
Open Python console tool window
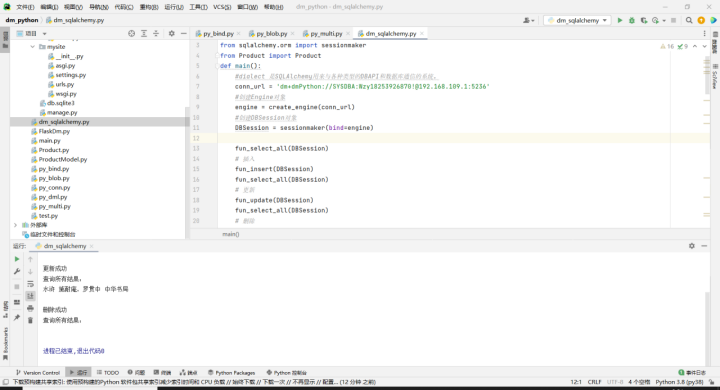pyautogui.click(x=287, y=373)
